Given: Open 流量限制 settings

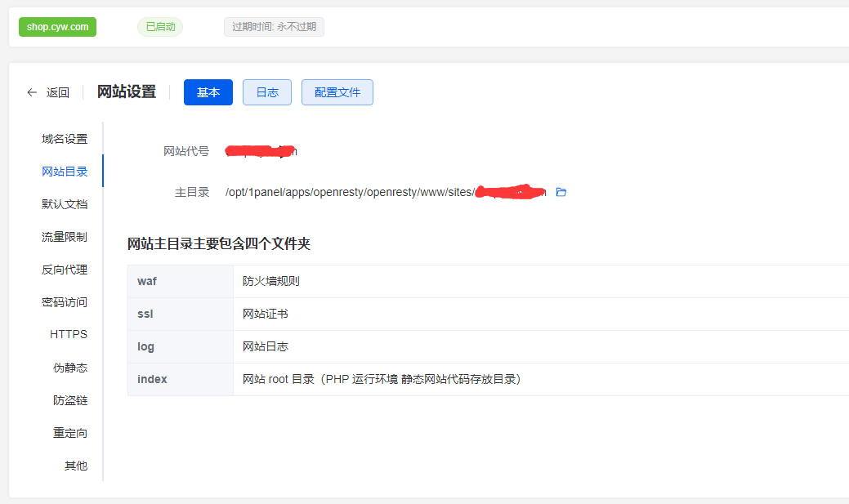Looking at the screenshot, I should tap(65, 237).
